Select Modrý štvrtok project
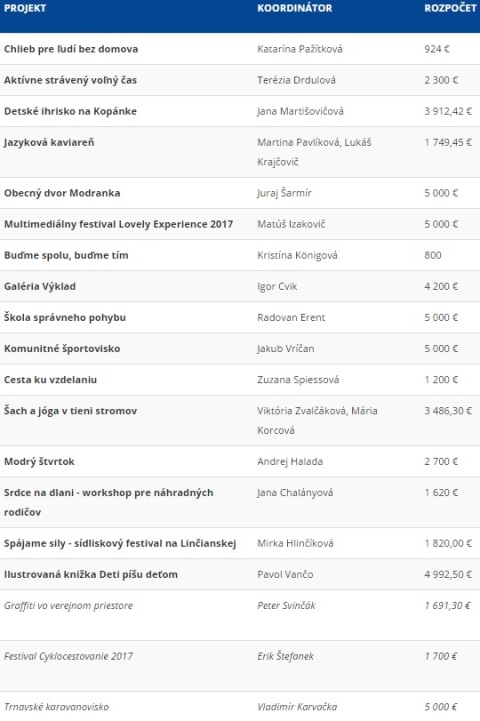The height and width of the screenshot is (721, 480). (x=39, y=462)
